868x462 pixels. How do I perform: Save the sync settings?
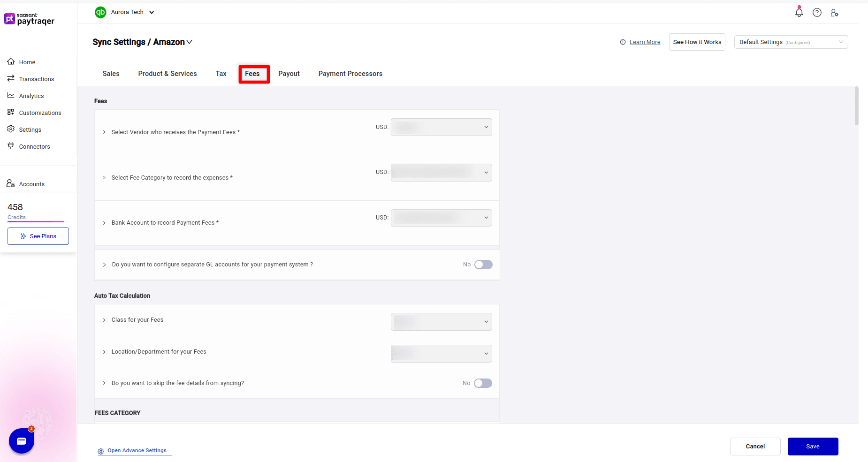click(813, 446)
